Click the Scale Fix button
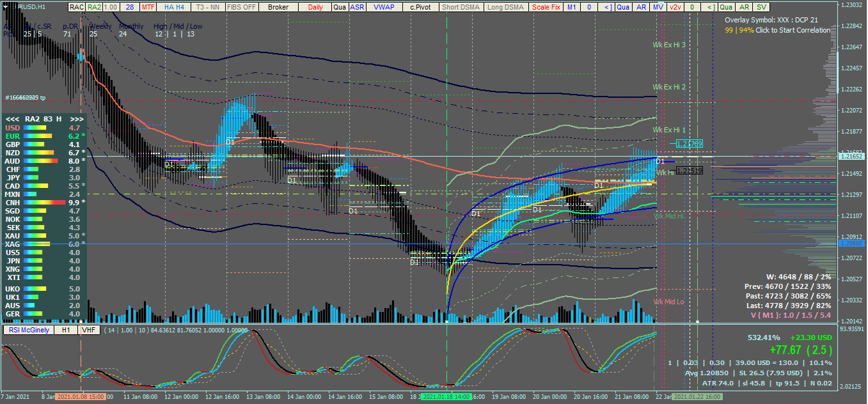This screenshot has width=868, height=404. pyautogui.click(x=547, y=7)
